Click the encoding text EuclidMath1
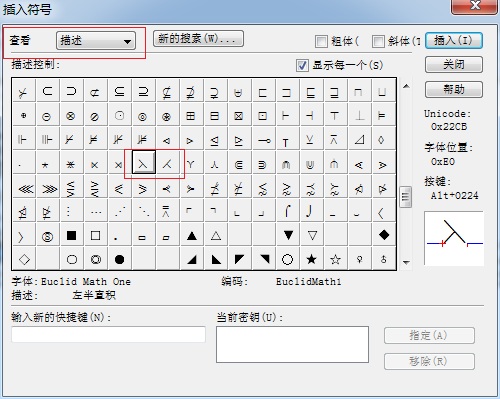The height and width of the screenshot is (399, 500). 309,282
